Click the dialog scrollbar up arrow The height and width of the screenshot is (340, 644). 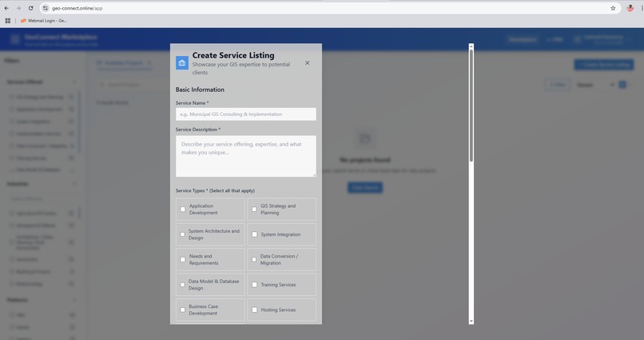pyautogui.click(x=471, y=46)
